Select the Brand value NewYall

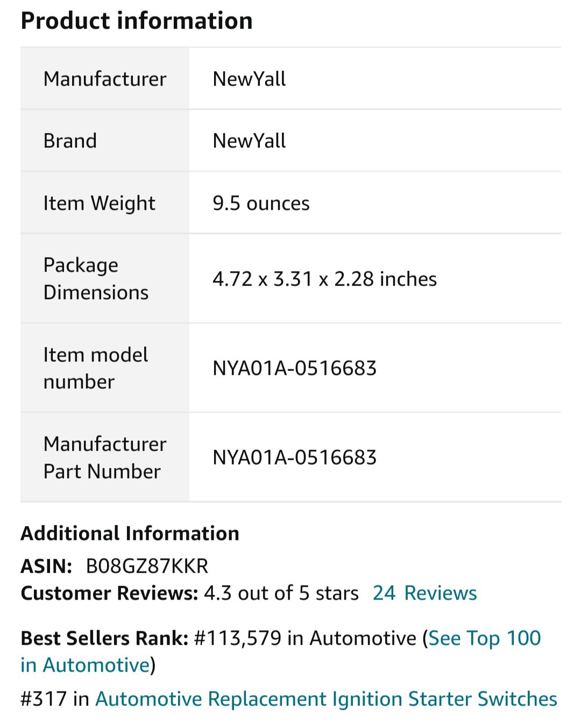pos(249,141)
